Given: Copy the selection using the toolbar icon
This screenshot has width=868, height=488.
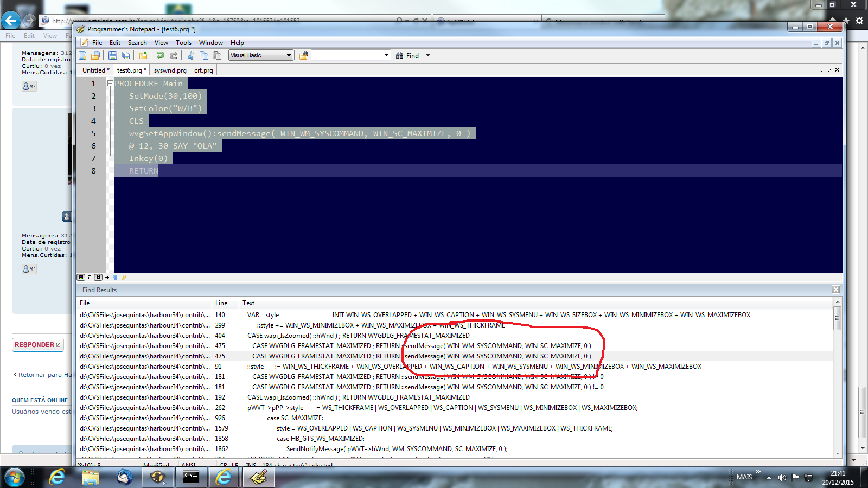Looking at the screenshot, I should 204,55.
